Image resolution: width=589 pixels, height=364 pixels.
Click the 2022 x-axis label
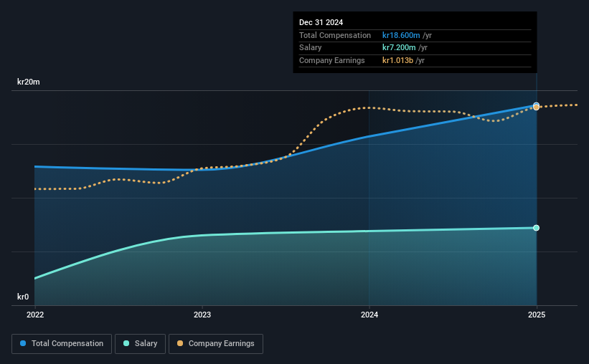[35, 315]
